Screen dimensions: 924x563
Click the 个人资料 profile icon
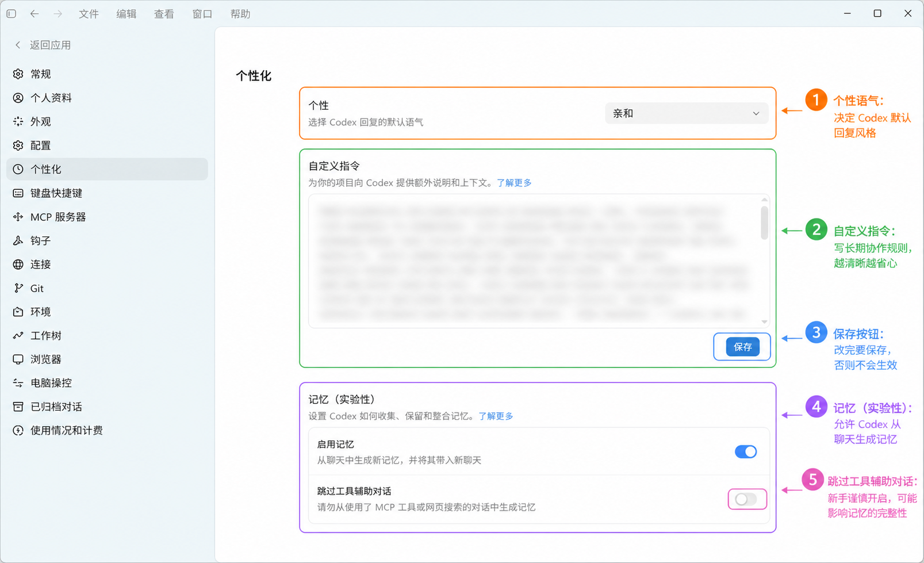18,98
